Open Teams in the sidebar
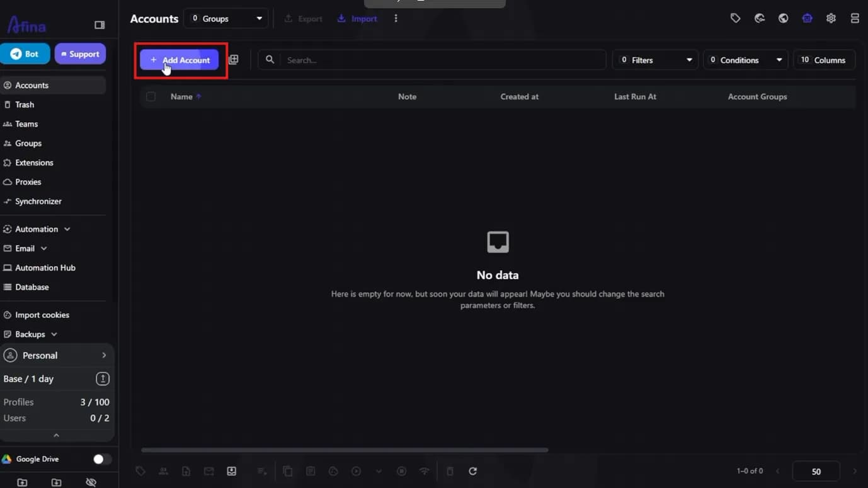This screenshot has height=488, width=868. (53, 124)
